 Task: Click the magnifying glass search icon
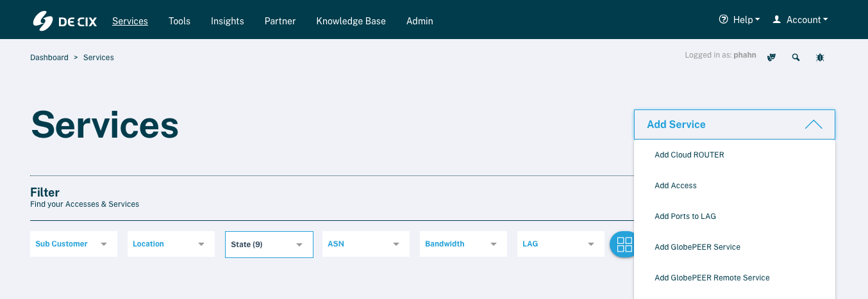point(796,57)
